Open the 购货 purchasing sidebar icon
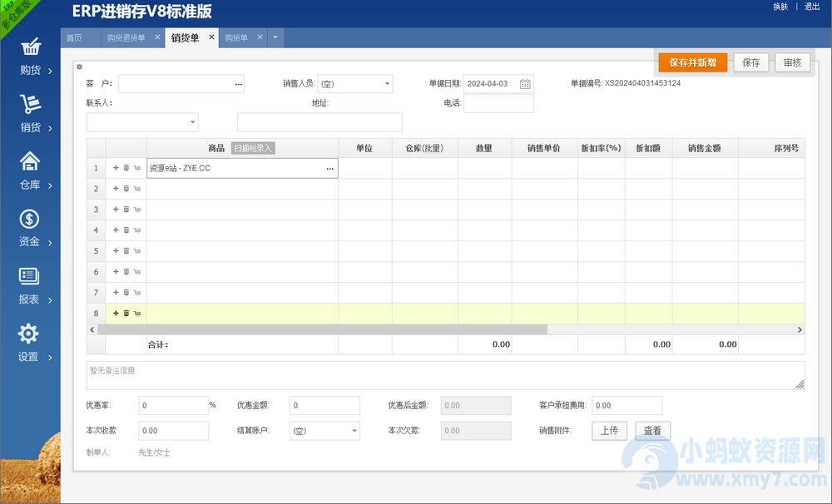832x504 pixels. click(30, 47)
